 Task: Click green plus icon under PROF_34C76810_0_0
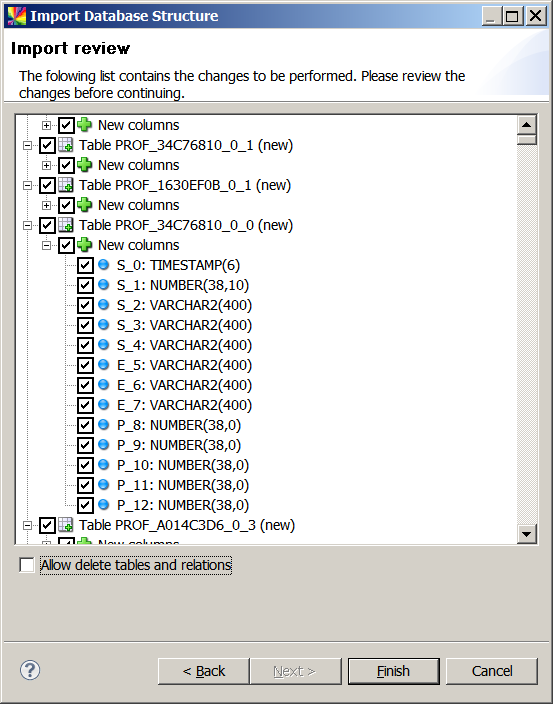84,245
